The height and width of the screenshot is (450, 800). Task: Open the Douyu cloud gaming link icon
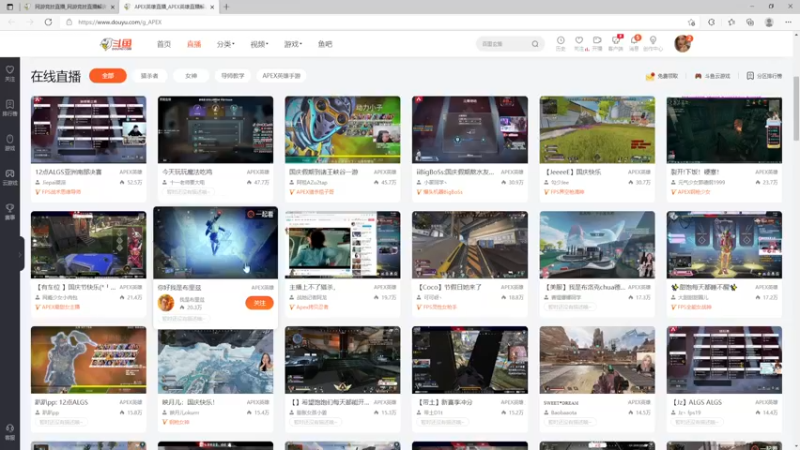[x=698, y=76]
